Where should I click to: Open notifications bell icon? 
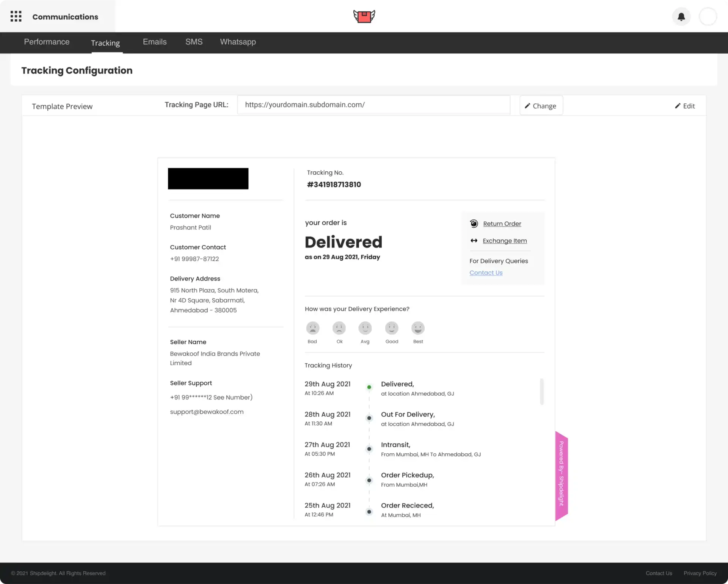click(681, 17)
